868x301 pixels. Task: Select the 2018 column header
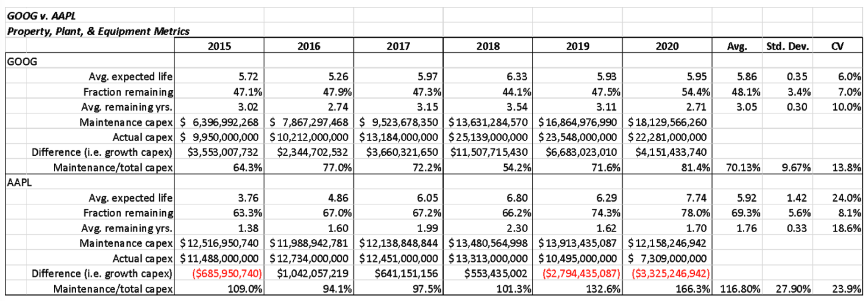[x=488, y=46]
